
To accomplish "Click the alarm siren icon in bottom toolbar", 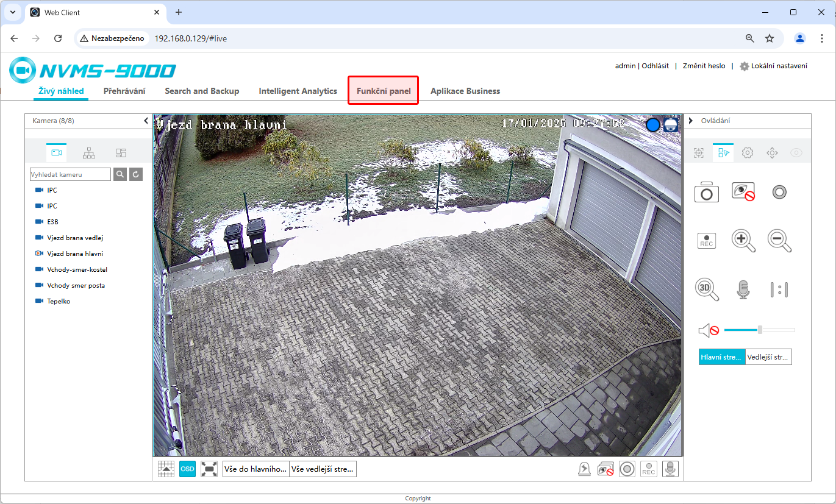I will tap(584, 469).
